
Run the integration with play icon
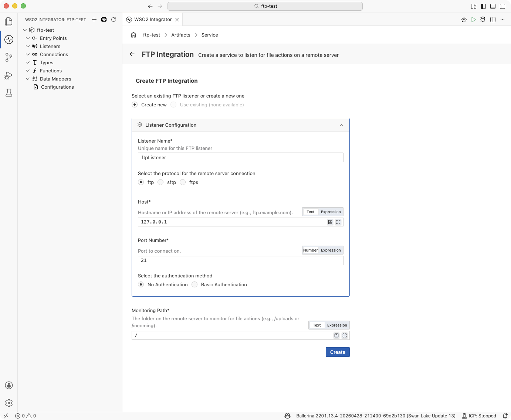point(473,20)
